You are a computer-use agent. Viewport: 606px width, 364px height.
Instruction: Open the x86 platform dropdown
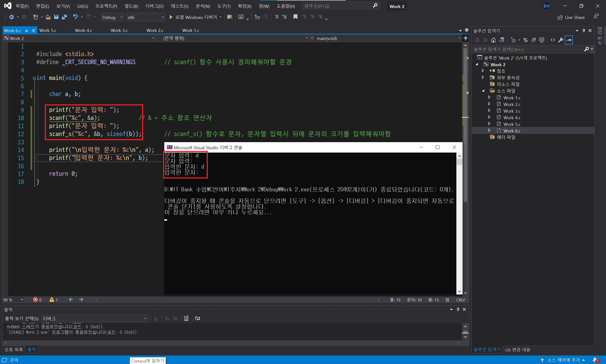pos(162,17)
